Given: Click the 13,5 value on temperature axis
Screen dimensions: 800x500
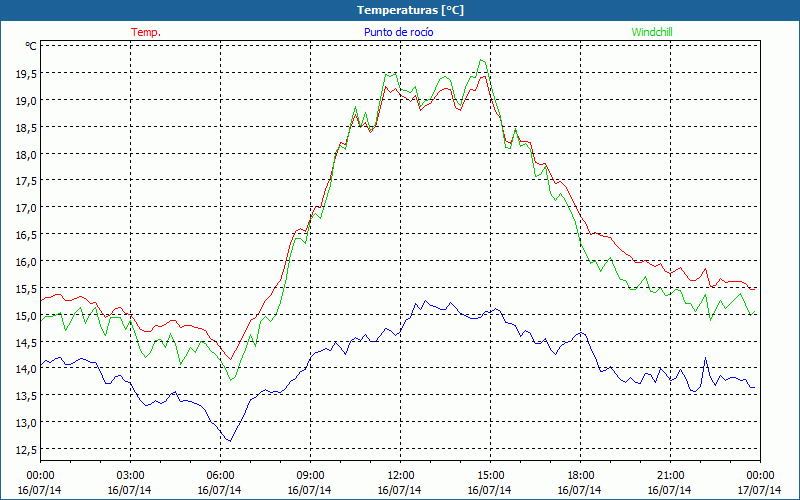Looking at the screenshot, I should point(26,396).
